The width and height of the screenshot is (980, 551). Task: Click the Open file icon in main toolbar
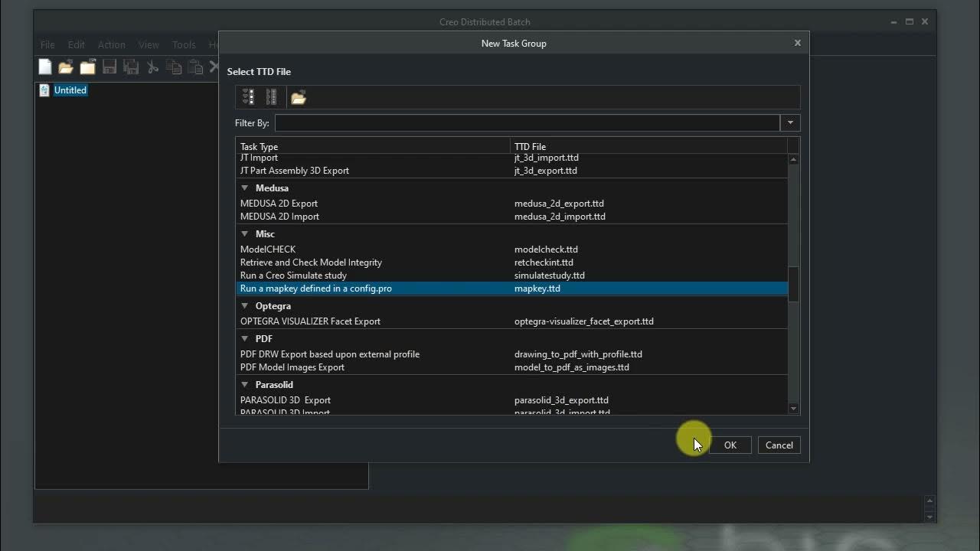[x=66, y=67]
